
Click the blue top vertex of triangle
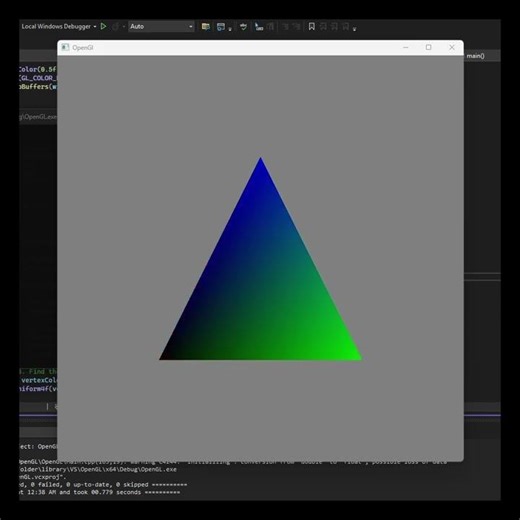tap(261, 159)
